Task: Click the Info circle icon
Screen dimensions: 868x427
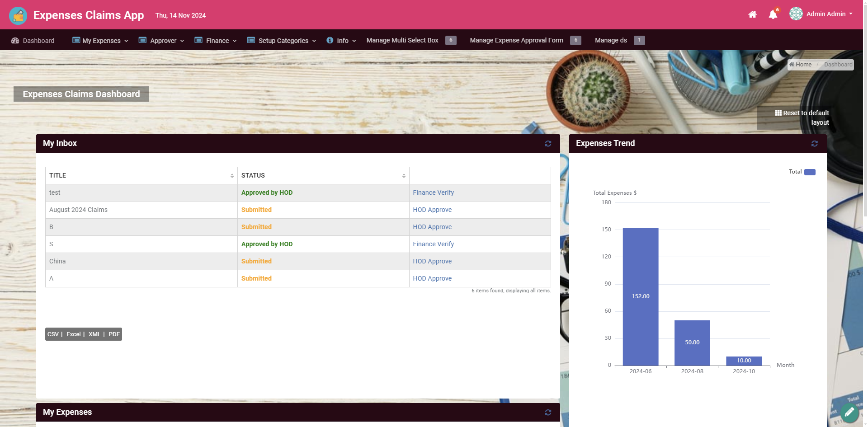Action: [x=330, y=40]
